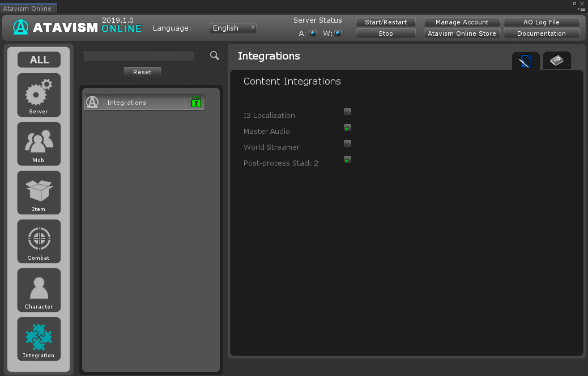This screenshot has width=588, height=376.
Task: Open the Item category
Action: coord(39,192)
